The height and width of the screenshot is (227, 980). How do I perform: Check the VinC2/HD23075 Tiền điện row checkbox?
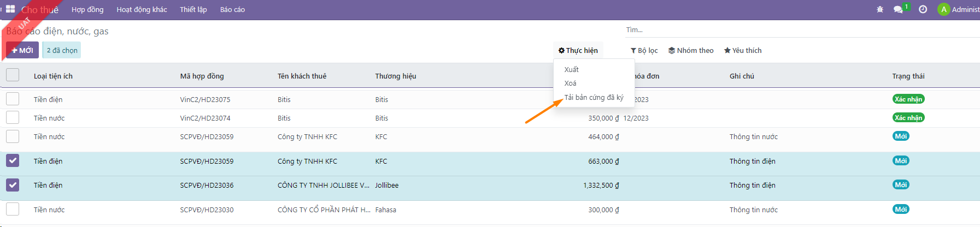tap(13, 99)
